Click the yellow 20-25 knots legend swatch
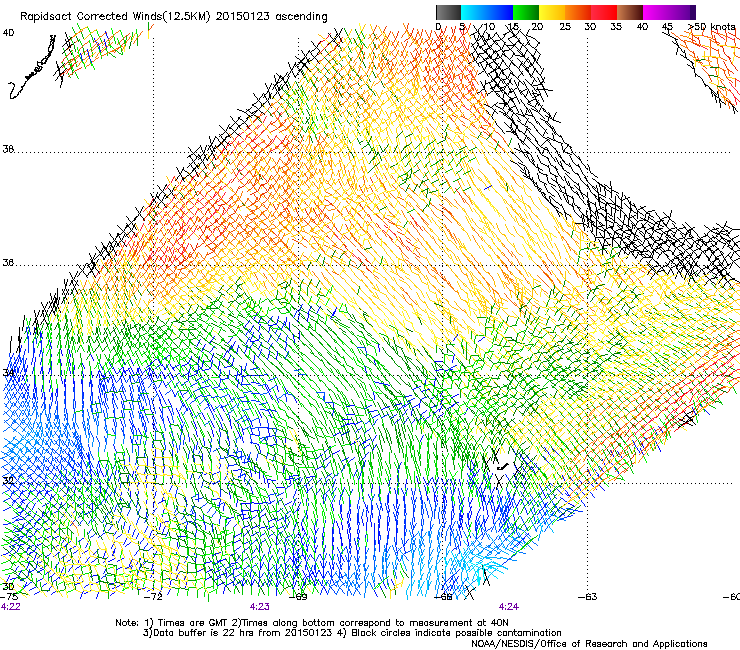 [x=552, y=12]
